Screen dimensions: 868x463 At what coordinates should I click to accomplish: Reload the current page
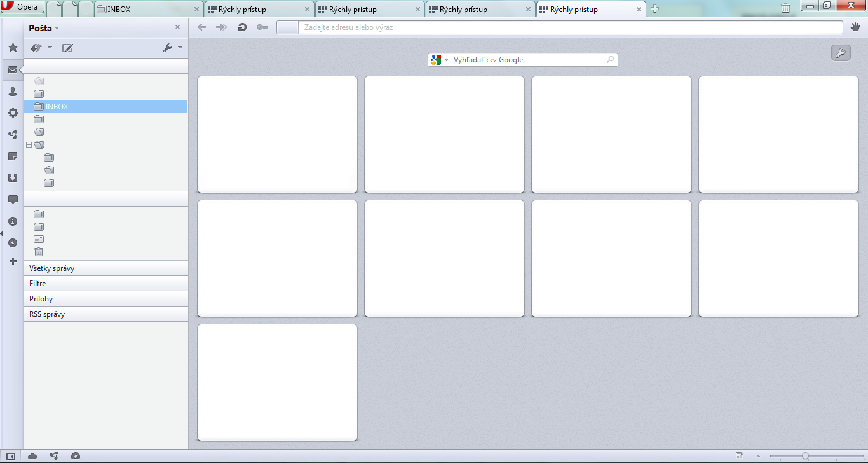coord(242,27)
